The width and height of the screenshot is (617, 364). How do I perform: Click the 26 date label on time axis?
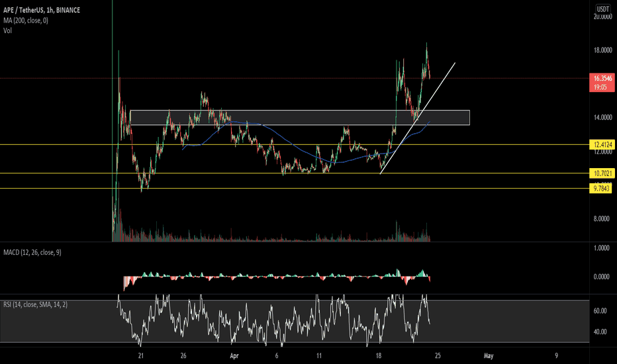point(183,356)
